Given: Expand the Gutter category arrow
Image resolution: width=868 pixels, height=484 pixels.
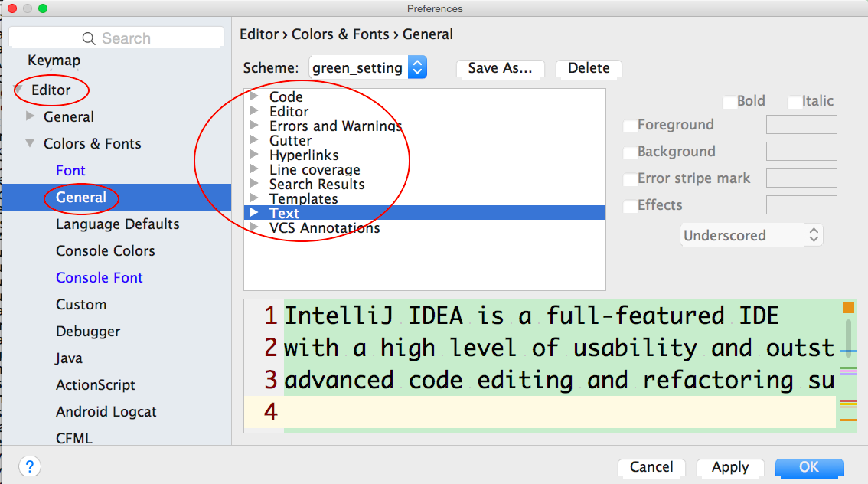Looking at the screenshot, I should (x=254, y=139).
